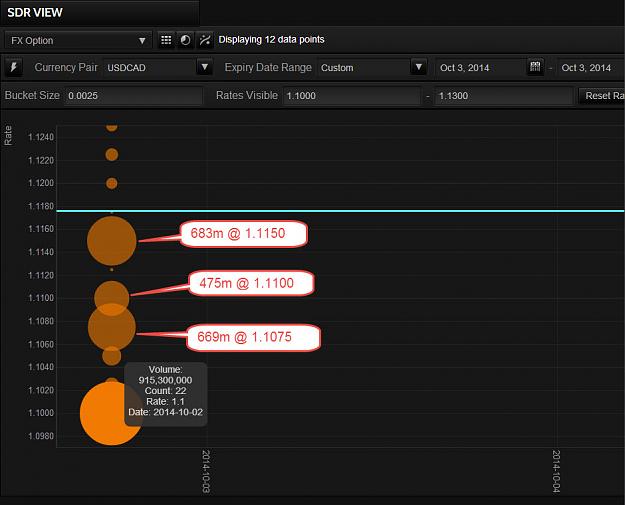Click the Bucket Size 0.0025 field
This screenshot has height=505, width=625.
(x=133, y=96)
